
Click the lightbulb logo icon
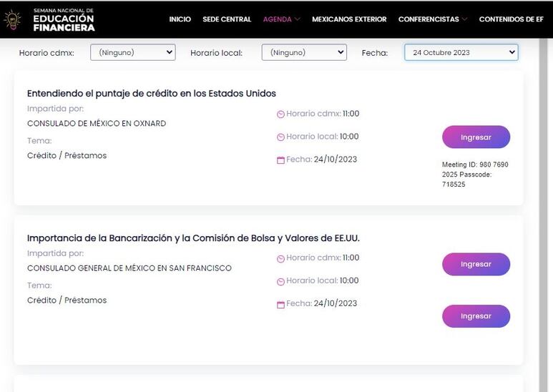click(12, 20)
